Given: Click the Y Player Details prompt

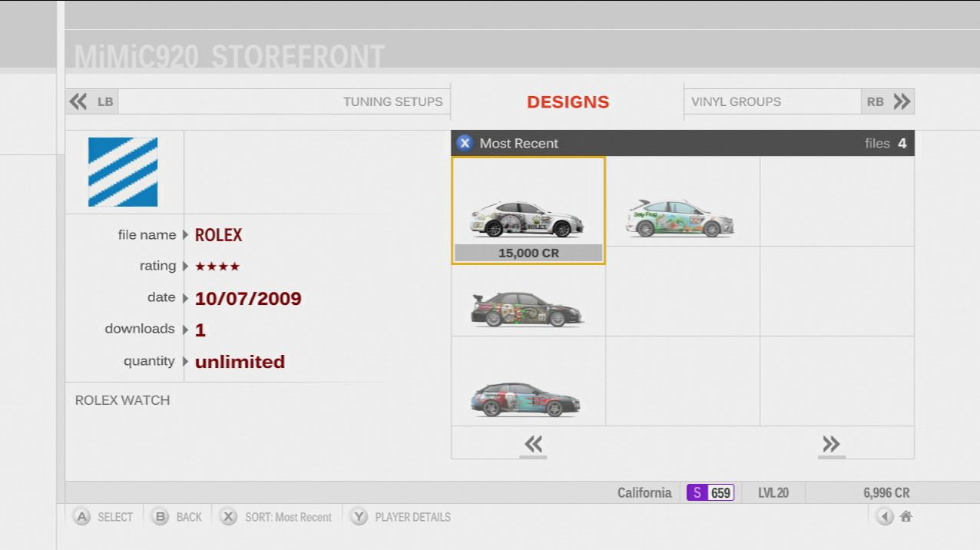Looking at the screenshot, I should point(400,517).
